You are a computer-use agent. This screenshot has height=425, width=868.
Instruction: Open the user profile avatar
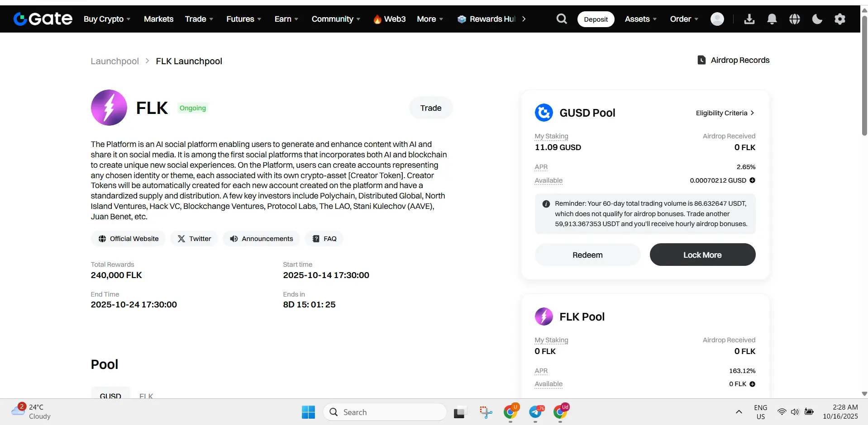click(x=717, y=19)
